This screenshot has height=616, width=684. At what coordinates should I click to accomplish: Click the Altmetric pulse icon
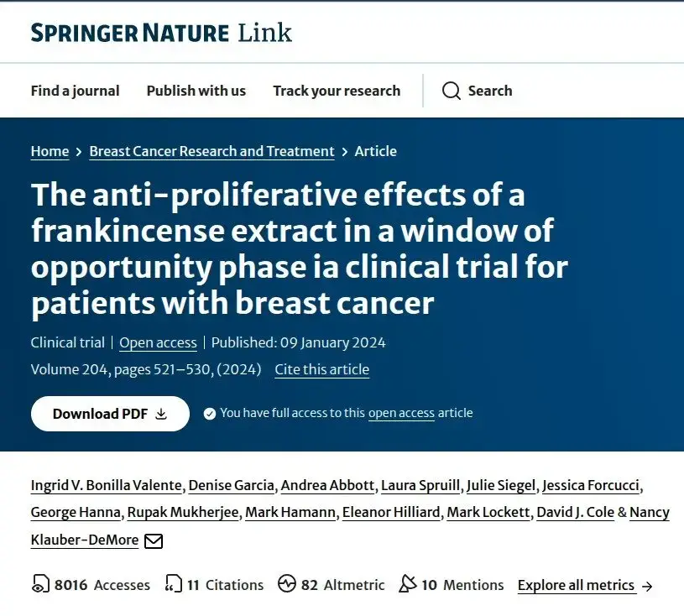(x=286, y=584)
